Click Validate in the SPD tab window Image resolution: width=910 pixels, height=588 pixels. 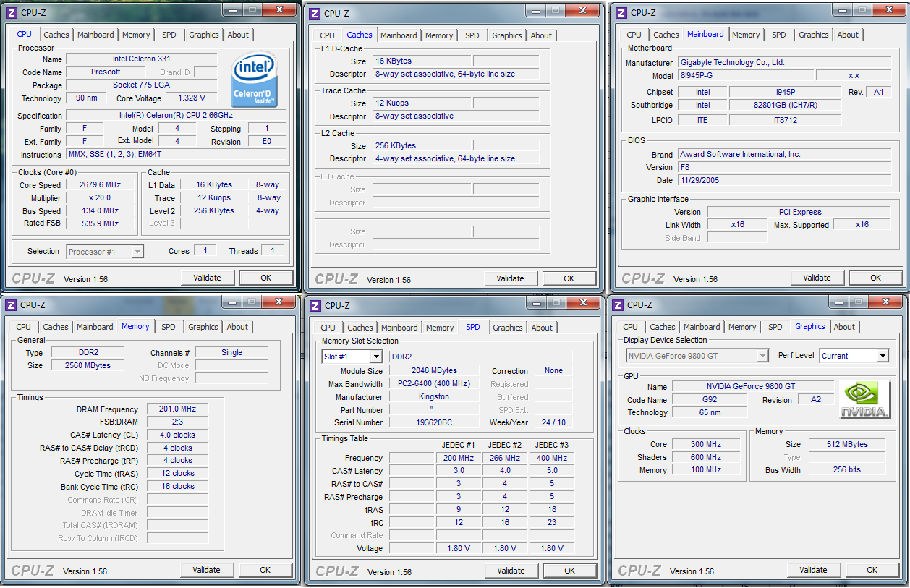pyautogui.click(x=511, y=571)
